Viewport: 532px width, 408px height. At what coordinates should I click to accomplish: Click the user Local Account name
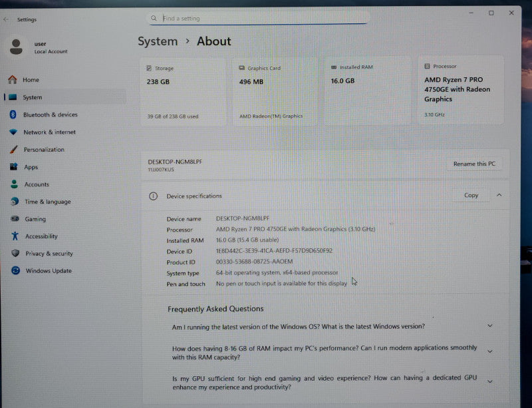pos(51,47)
